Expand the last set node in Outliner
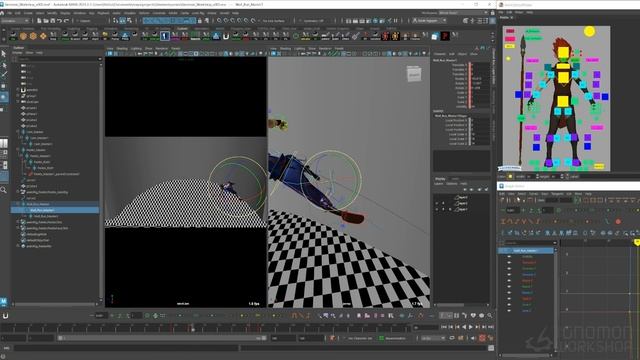 pyautogui.click(x=18, y=246)
